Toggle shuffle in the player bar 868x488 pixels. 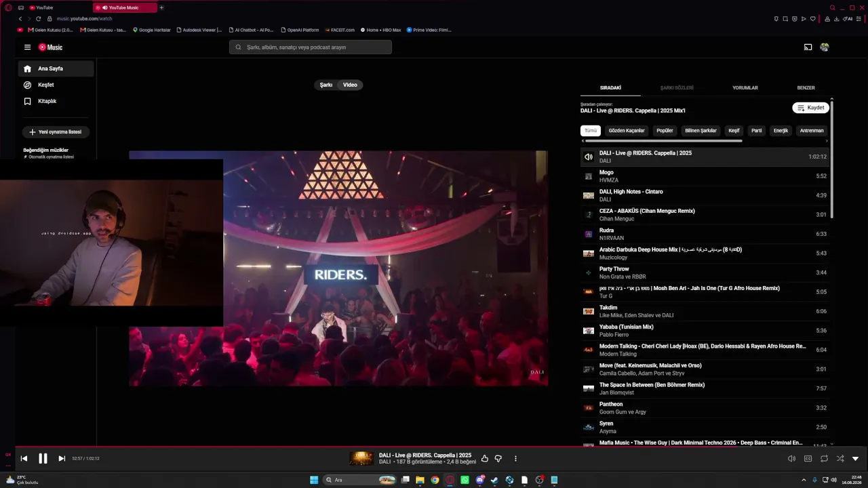click(x=840, y=459)
